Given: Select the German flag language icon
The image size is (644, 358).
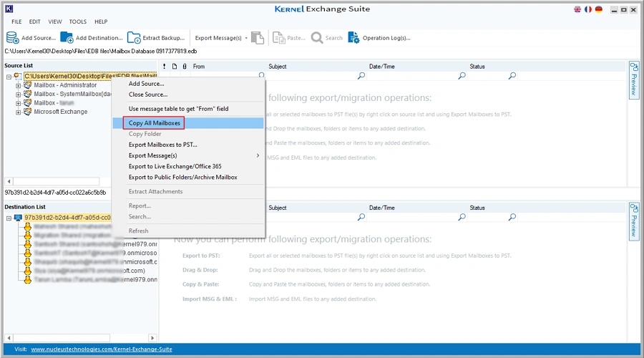Looking at the screenshot, I should [598, 9].
